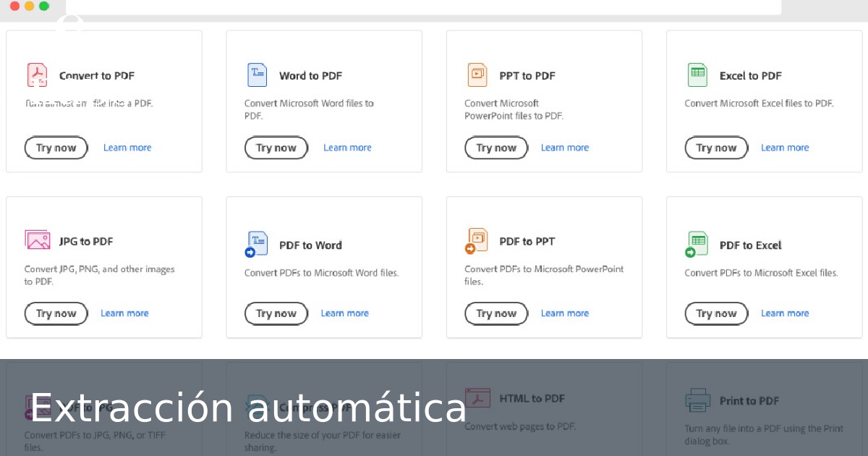Start Word to PDF with Try now
The height and width of the screenshot is (456, 868).
coord(276,148)
